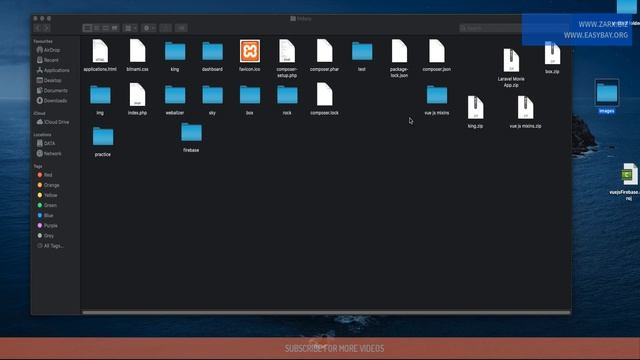The width and height of the screenshot is (640, 360).
Task: Filter by the Red tag
Action: [45, 175]
